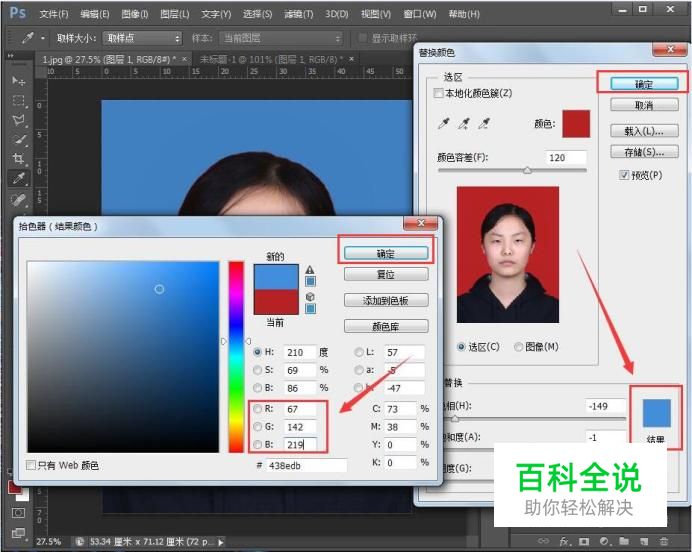The width and height of the screenshot is (692, 552).
Task: Select the L: lightness radio button
Action: 359,352
